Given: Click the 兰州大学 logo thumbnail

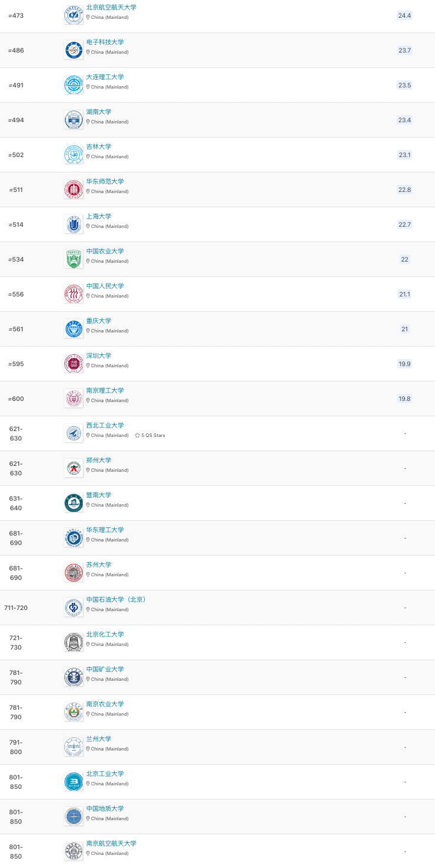Looking at the screenshot, I should click(x=74, y=747).
